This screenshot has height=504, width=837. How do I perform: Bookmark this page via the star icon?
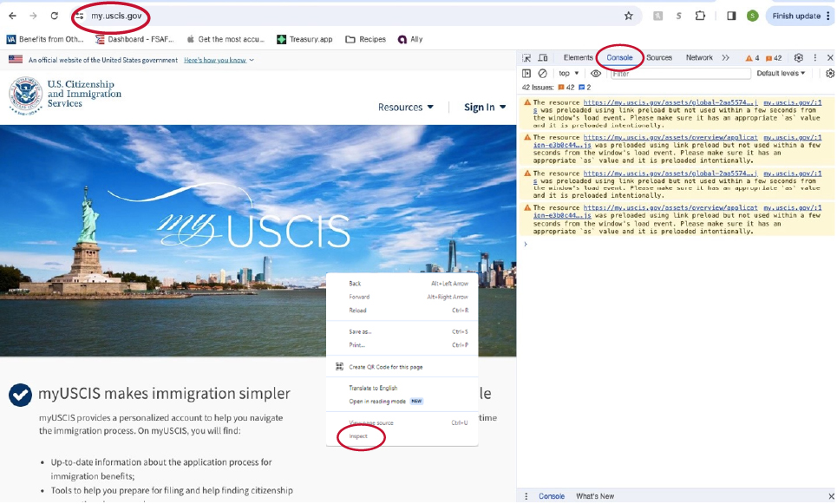tap(628, 15)
